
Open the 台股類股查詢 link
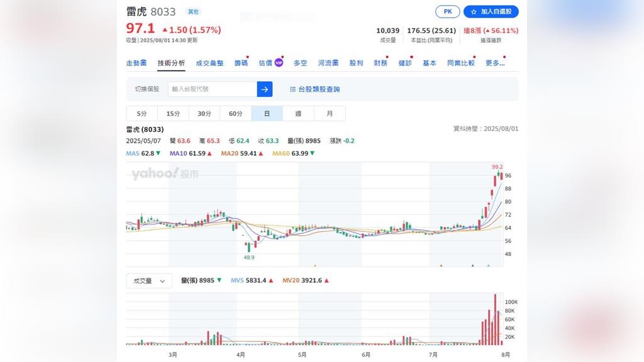[x=319, y=89]
